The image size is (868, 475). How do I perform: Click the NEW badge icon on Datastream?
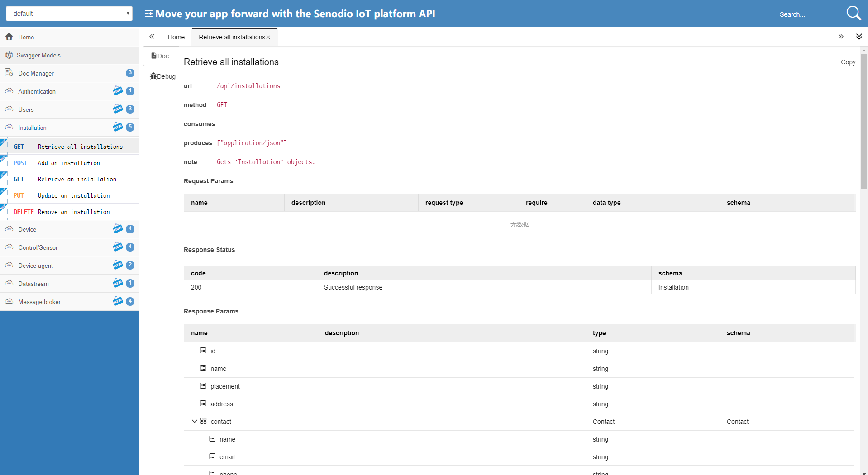[117, 283]
